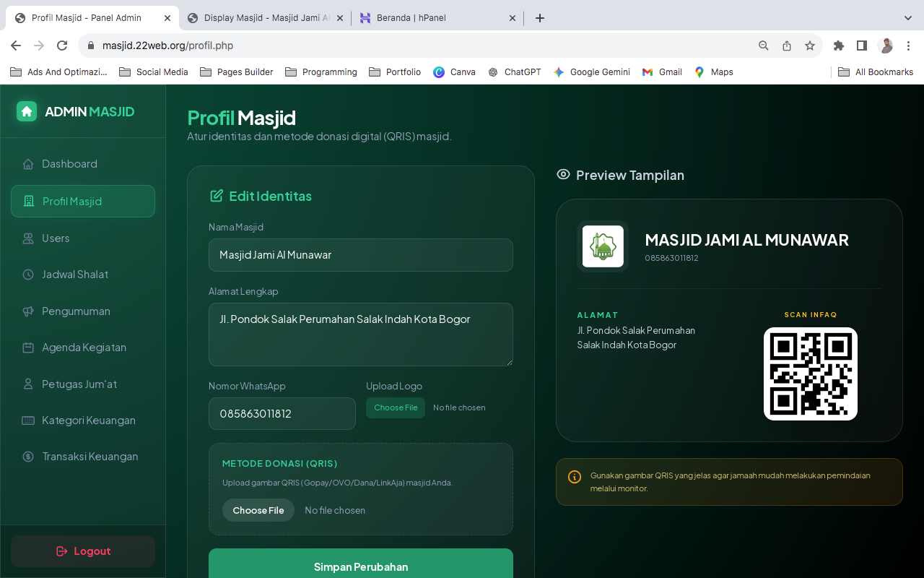Click the Agenda Kegiatan calendar icon
The height and width of the screenshot is (578, 924).
pyautogui.click(x=28, y=348)
